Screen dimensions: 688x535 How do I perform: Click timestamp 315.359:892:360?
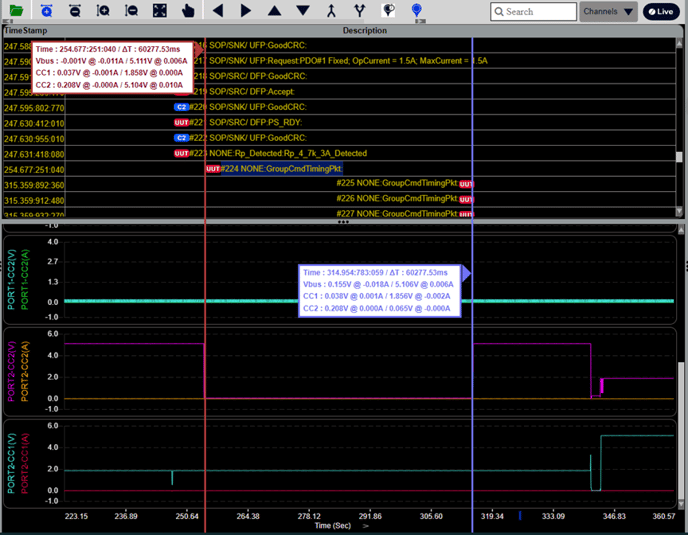[x=34, y=185]
